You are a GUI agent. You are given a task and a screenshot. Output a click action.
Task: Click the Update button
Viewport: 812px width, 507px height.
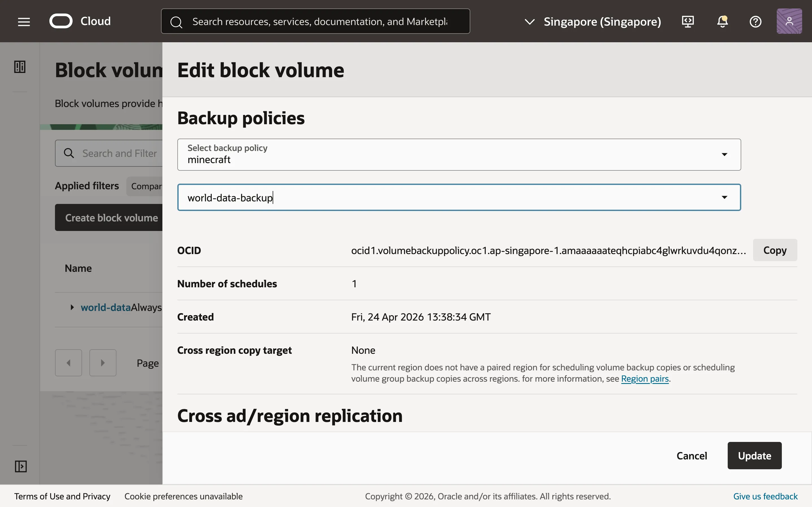click(x=754, y=455)
